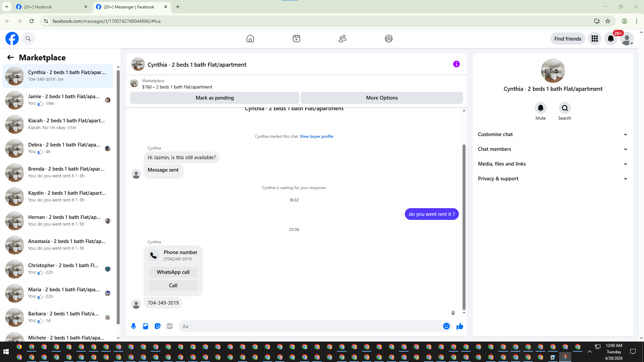Click the chat messages scrollbar

tap(464, 227)
